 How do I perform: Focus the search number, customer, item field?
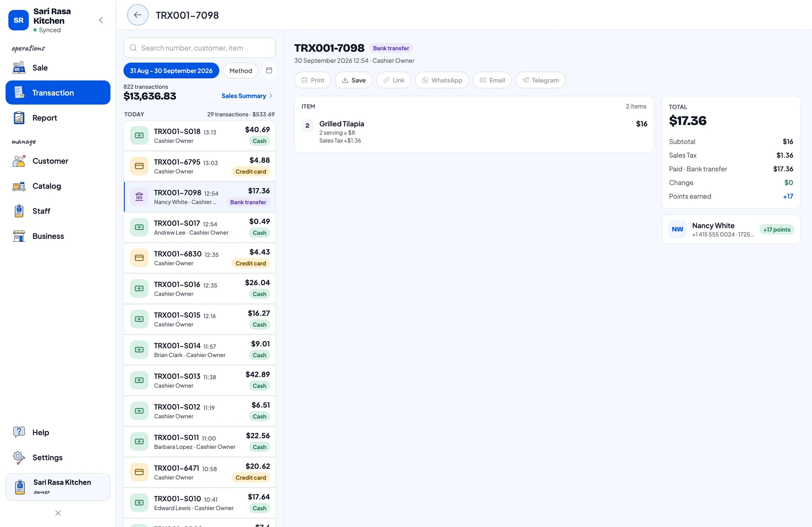click(199, 48)
